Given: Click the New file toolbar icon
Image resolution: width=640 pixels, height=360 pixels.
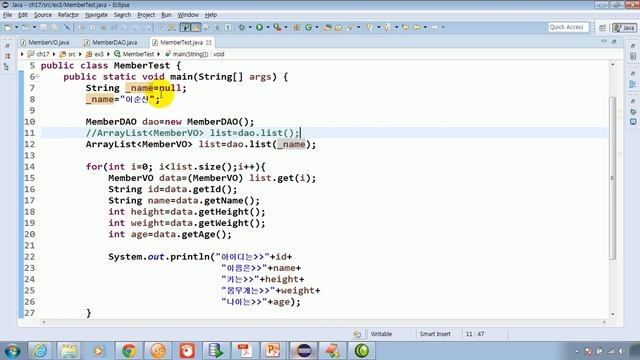Looking at the screenshot, I should pos(8,27).
